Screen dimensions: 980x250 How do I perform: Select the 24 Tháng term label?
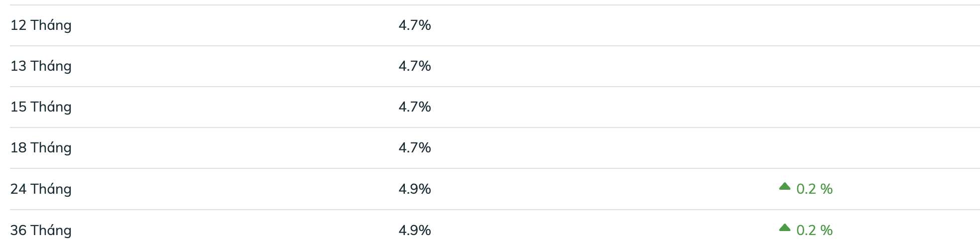pos(41,189)
